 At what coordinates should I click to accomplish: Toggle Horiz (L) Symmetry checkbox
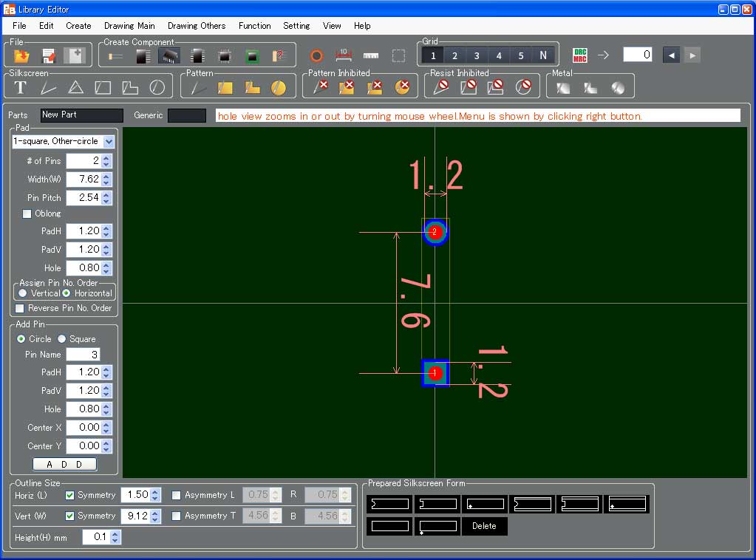(x=70, y=495)
